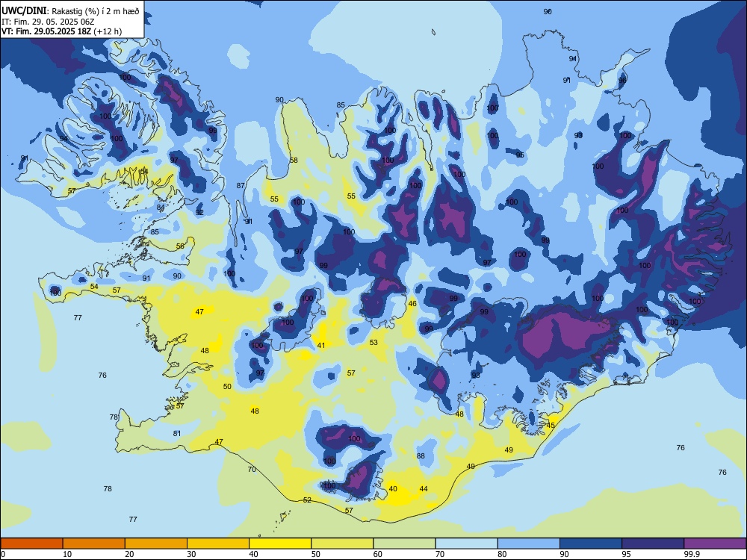Click the map value '87' on the northwest coast
This screenshot has width=747, height=560.
tap(241, 186)
